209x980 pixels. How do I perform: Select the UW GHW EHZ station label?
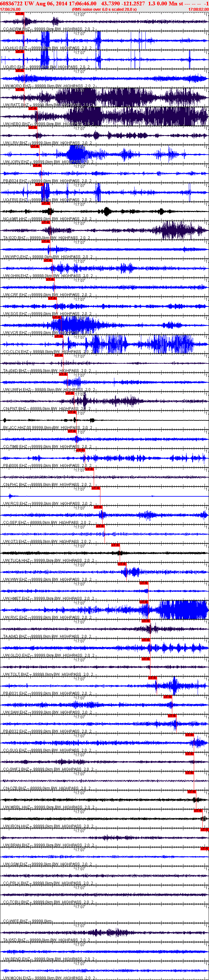tap(48, 276)
